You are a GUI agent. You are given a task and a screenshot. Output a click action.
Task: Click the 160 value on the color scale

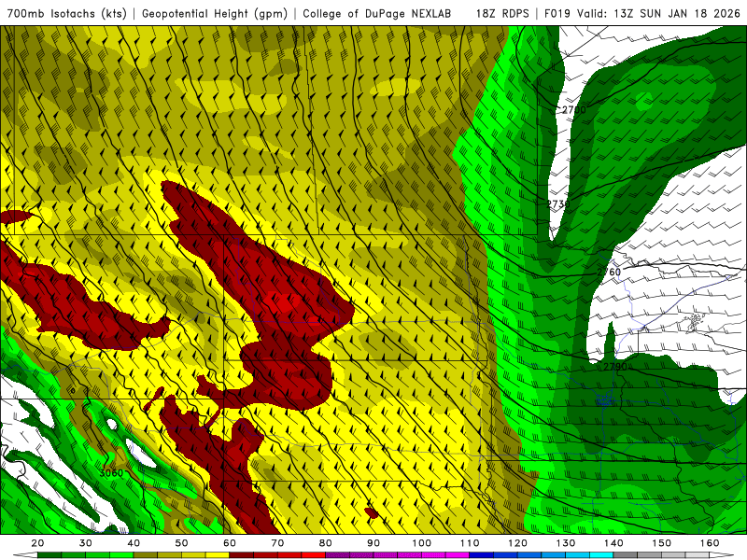pos(710,543)
